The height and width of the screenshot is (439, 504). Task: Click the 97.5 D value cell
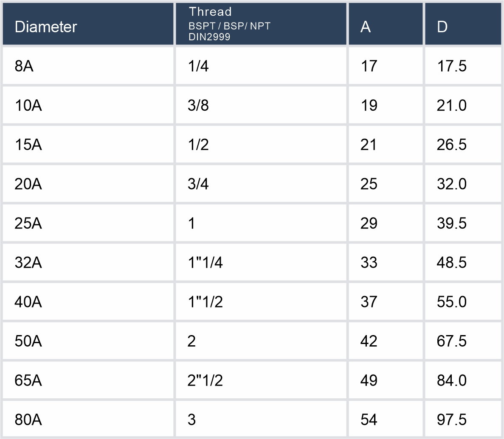click(x=452, y=420)
